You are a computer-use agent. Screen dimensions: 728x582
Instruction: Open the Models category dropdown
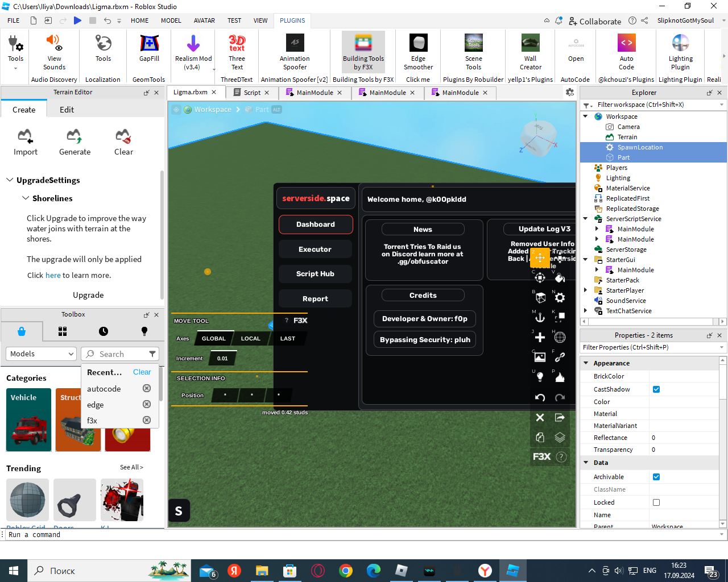coord(41,354)
